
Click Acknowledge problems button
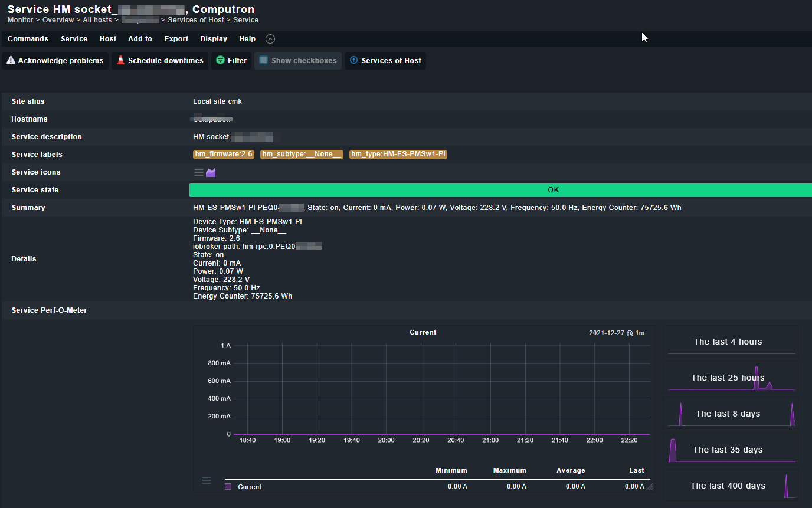[55, 61]
